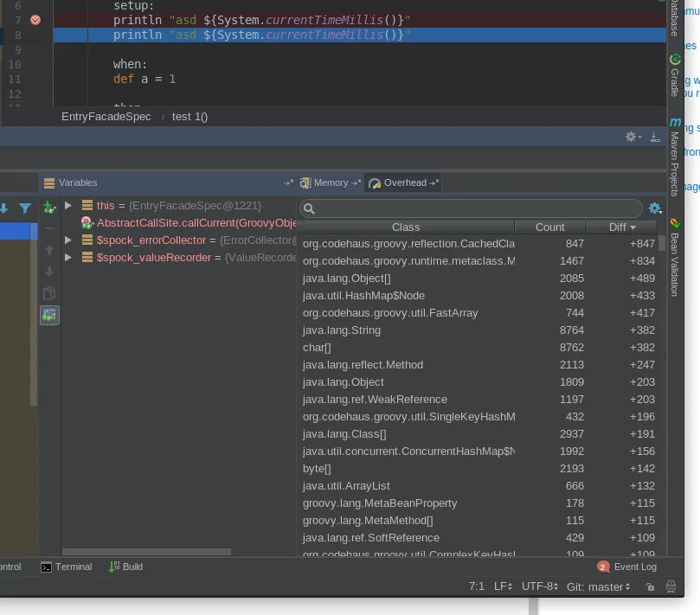700x615 pixels.
Task: Click EntryFacadeSpec breadcrumb
Action: point(106,117)
